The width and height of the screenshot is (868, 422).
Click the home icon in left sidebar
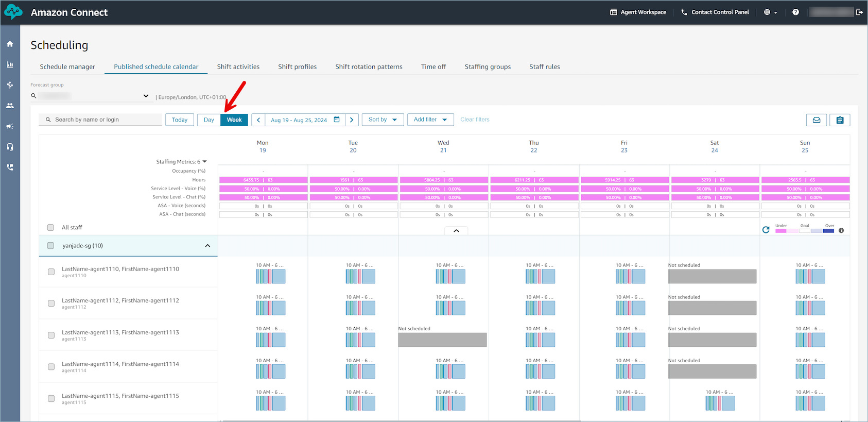click(x=10, y=44)
